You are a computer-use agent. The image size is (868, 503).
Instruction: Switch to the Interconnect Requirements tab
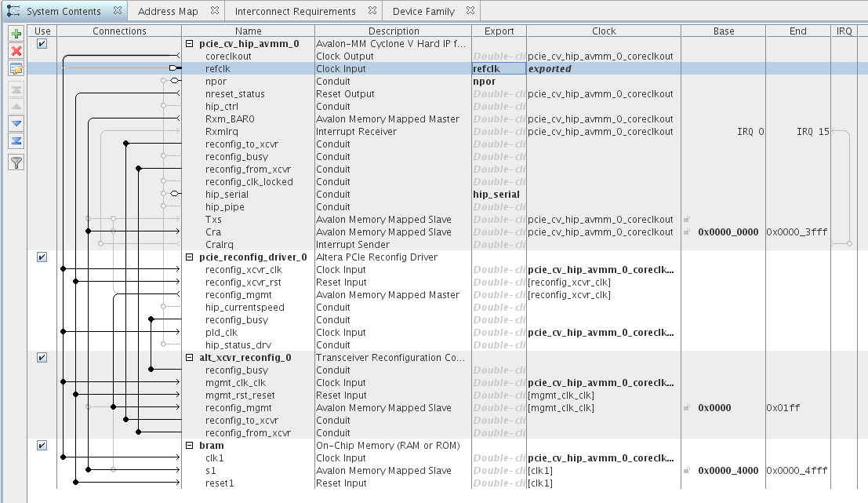[297, 11]
